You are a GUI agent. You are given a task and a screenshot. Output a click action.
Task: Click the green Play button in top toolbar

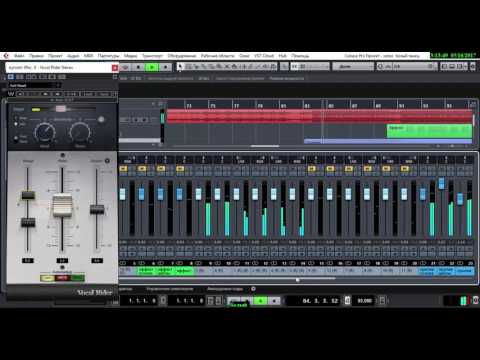click(152, 67)
